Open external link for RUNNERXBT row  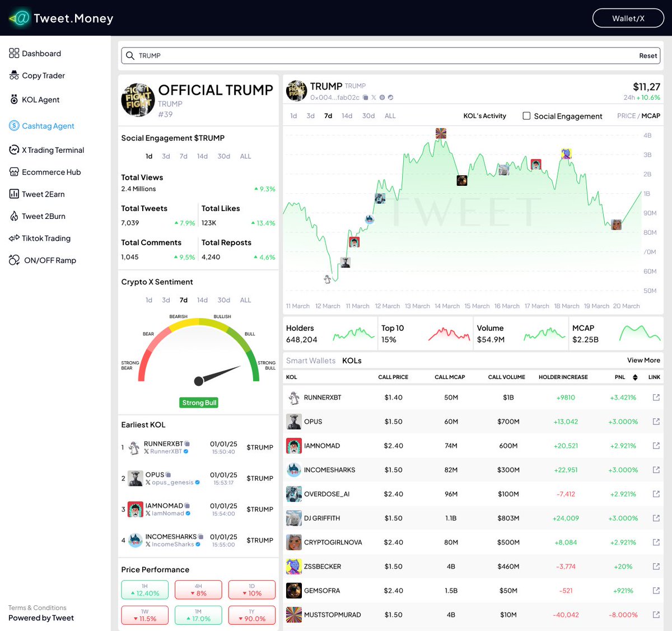(x=656, y=398)
